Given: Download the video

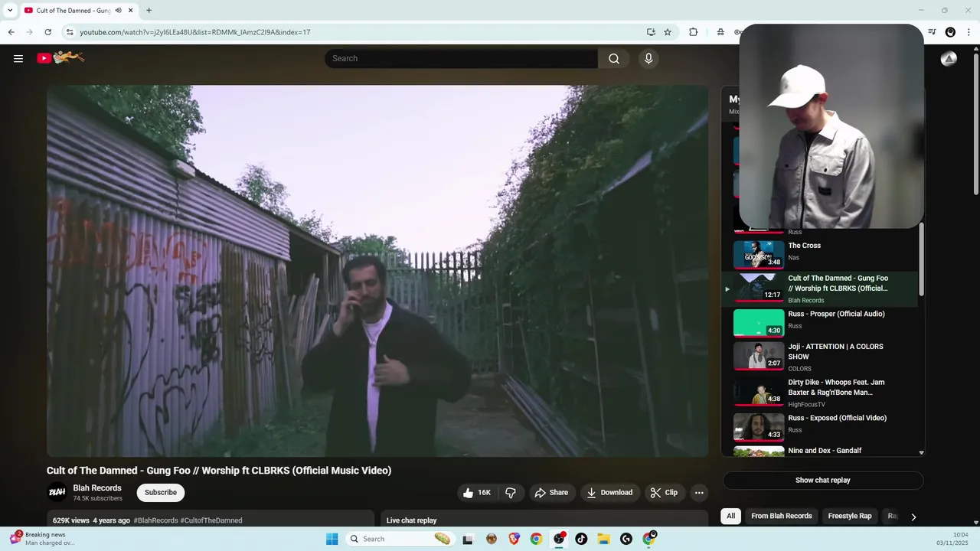Looking at the screenshot, I should [609, 493].
